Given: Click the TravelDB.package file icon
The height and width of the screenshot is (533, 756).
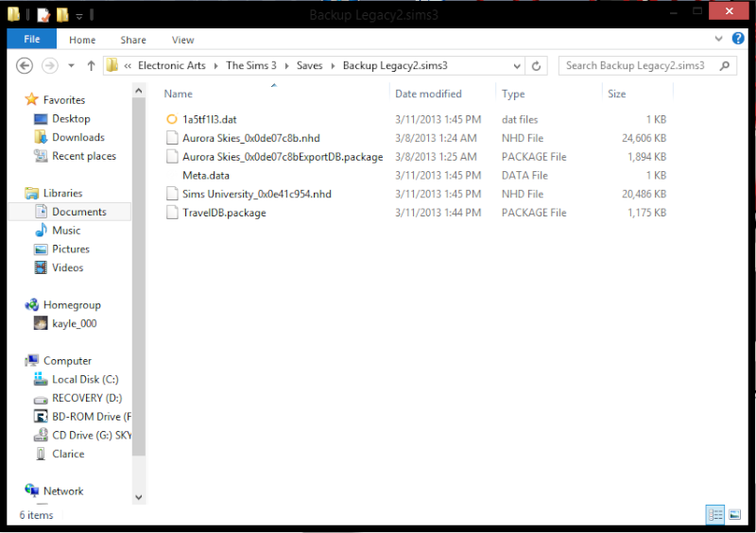Looking at the screenshot, I should coord(172,213).
